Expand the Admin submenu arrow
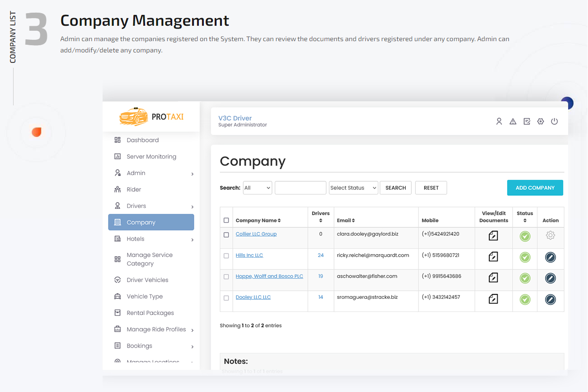This screenshot has width=588, height=392. click(x=193, y=174)
